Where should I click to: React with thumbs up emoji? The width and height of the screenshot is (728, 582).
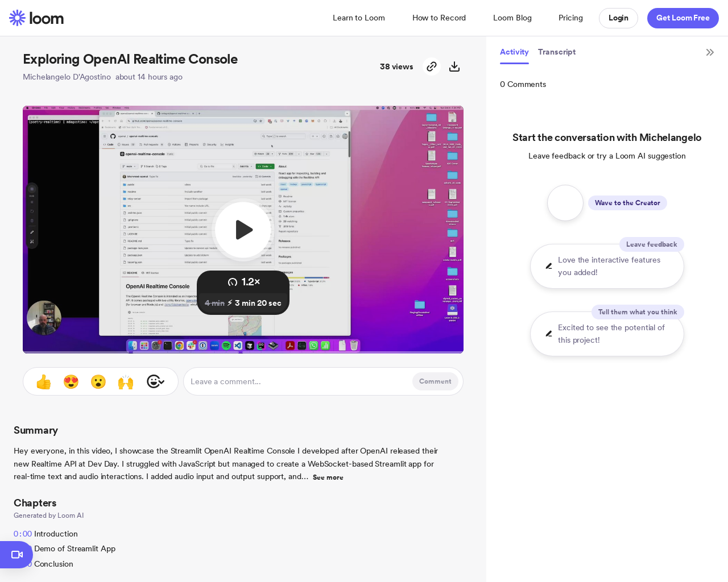(44, 381)
